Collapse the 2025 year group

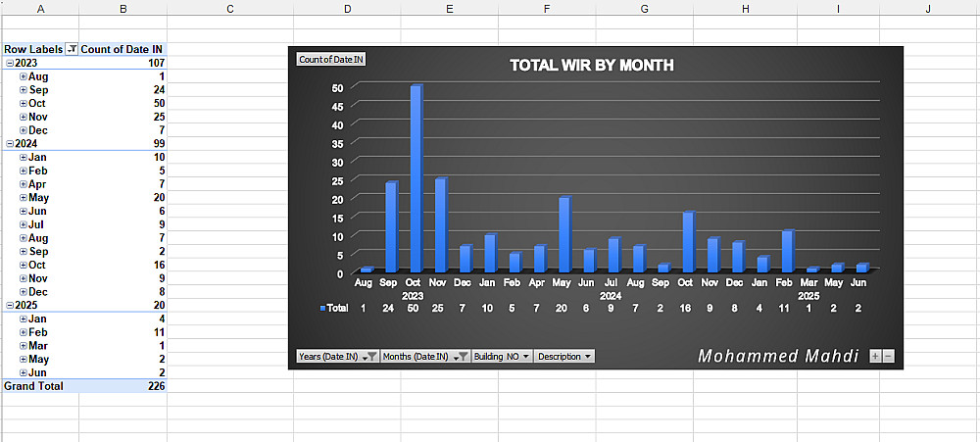(x=10, y=306)
